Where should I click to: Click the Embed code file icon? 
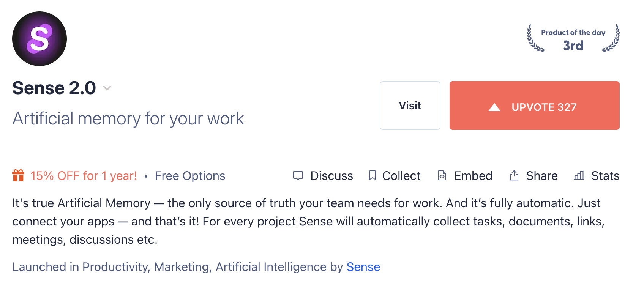pyautogui.click(x=442, y=175)
